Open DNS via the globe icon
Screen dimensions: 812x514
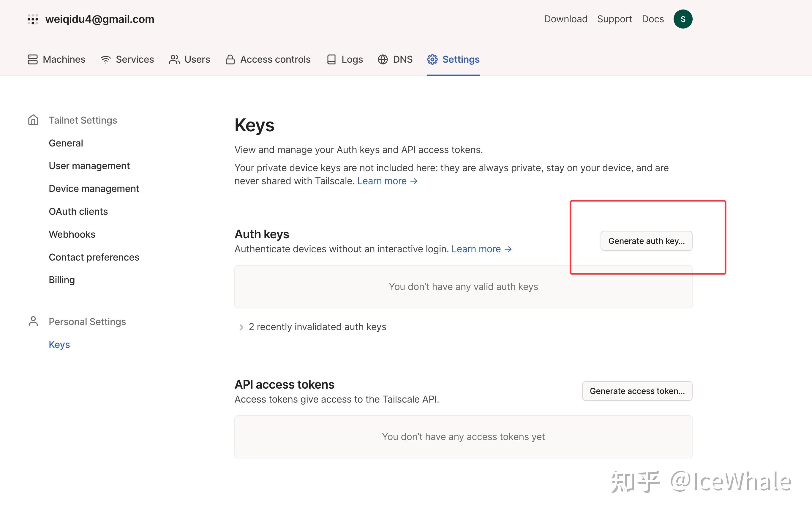(383, 59)
